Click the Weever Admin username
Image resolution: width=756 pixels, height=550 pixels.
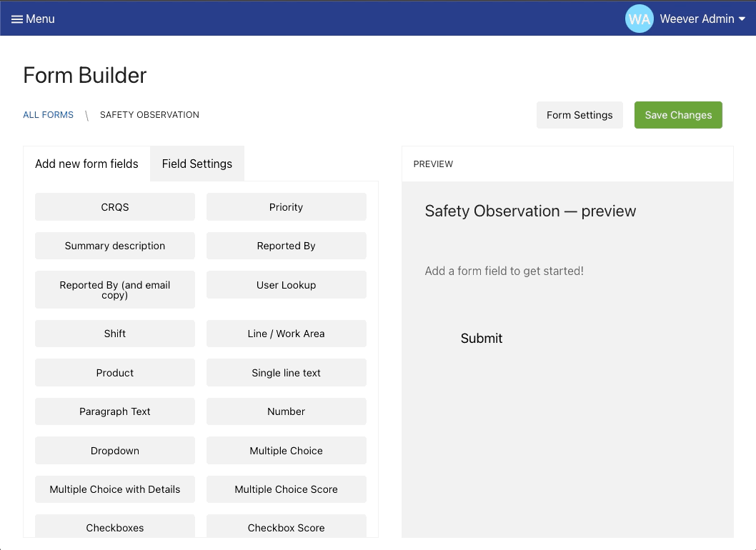tap(697, 19)
